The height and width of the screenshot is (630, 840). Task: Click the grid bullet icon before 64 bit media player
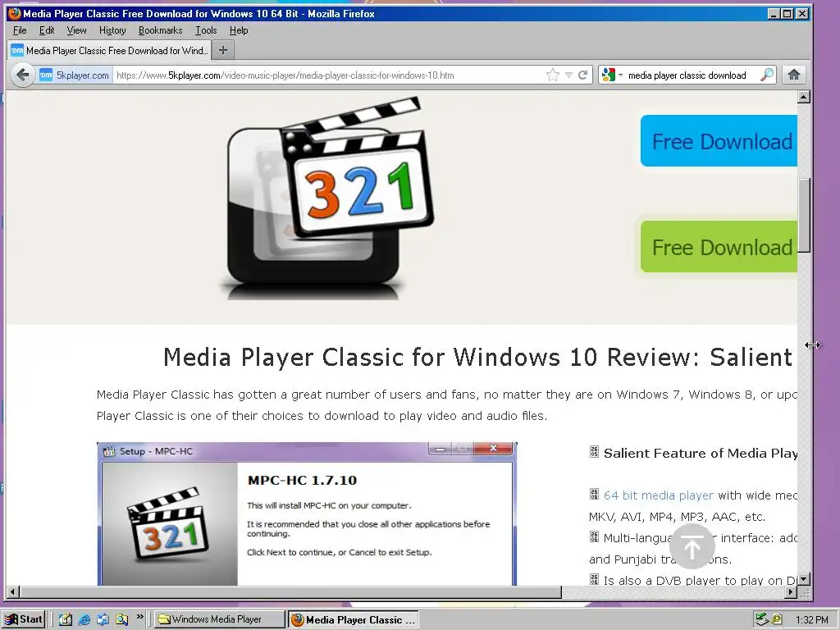(x=594, y=494)
